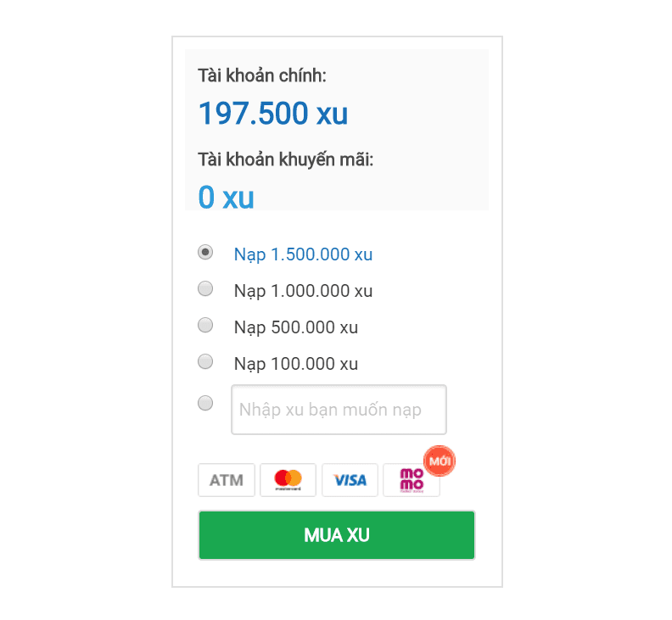Click the "Nạp 1.000.000 xu" label text
The width and height of the screenshot is (672, 620).
(x=303, y=291)
